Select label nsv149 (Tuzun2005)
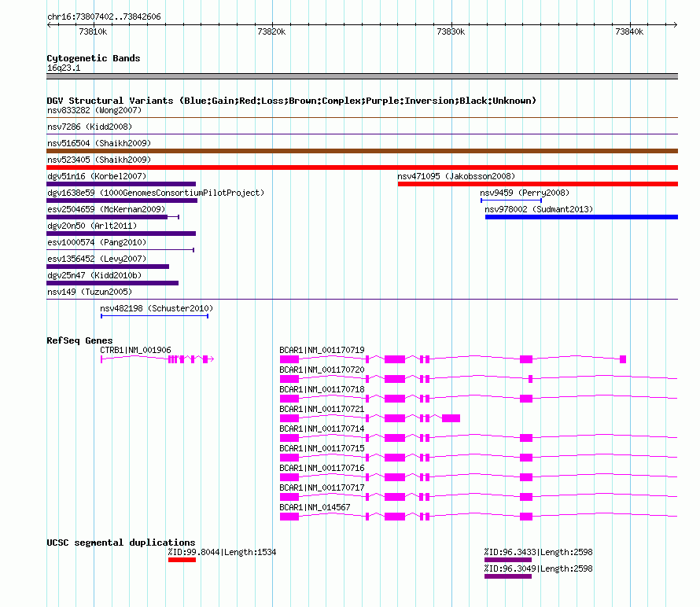Image resolution: width=700 pixels, height=607 pixels. click(90, 292)
